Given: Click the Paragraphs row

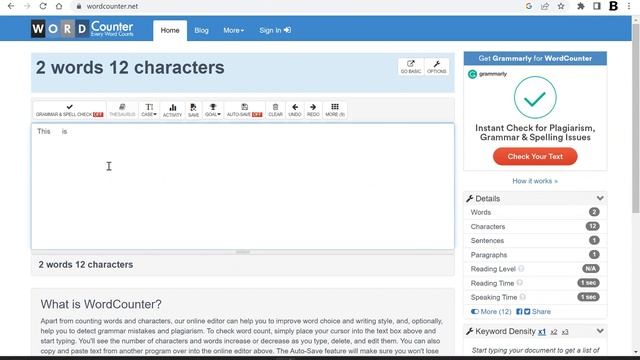Looking at the screenshot, I should click(535, 255).
